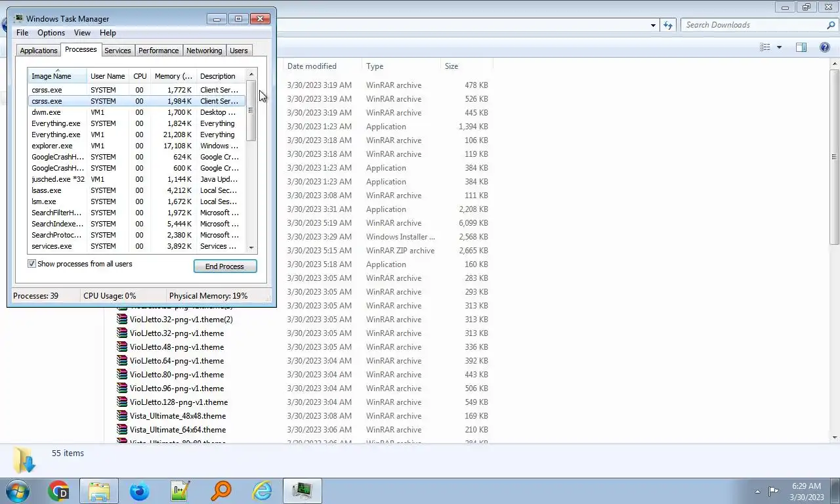Select the SearchFilterH... process row
This screenshot has width=840, height=504.
tap(136, 213)
